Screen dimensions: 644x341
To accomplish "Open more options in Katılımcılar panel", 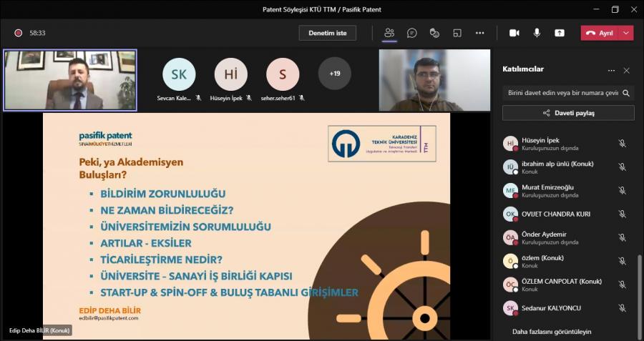I will [x=611, y=70].
